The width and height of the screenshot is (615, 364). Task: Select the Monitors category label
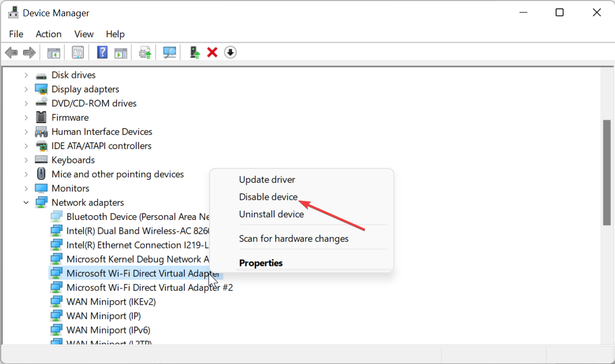click(70, 188)
